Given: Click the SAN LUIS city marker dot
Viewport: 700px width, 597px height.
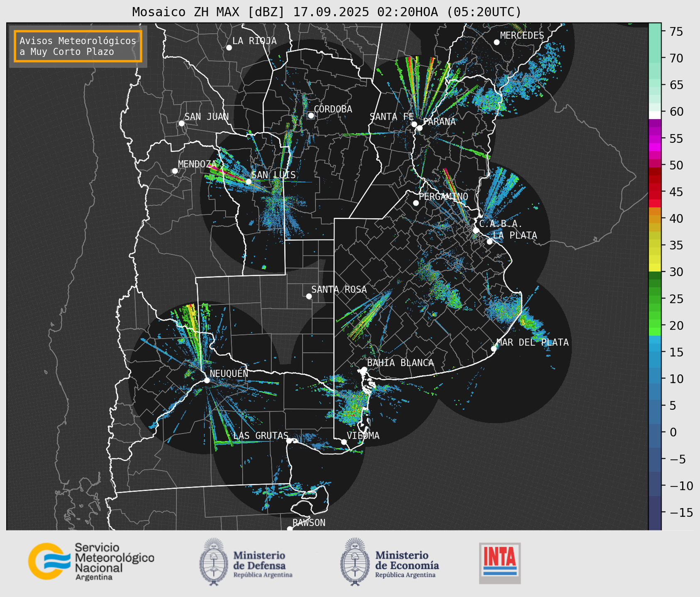Looking at the screenshot, I should point(249,182).
